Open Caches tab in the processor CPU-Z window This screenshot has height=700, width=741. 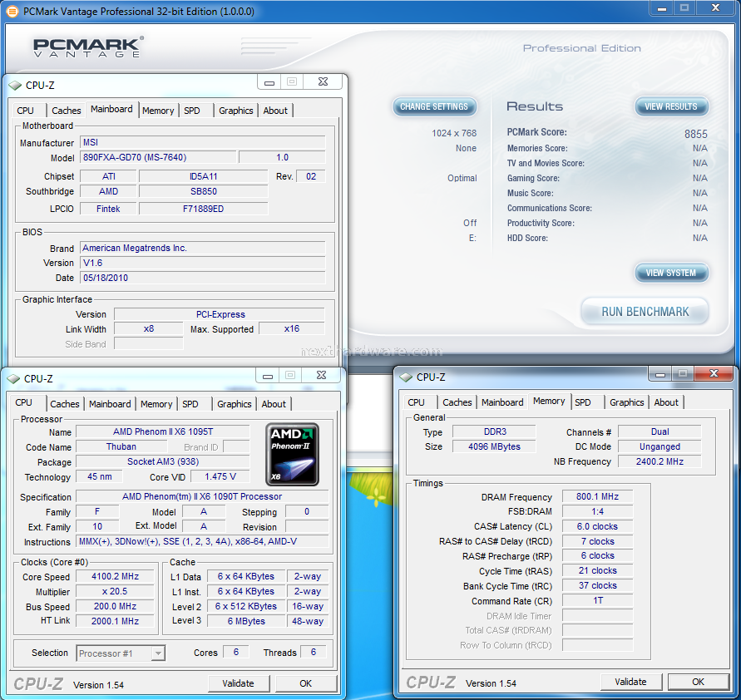click(x=65, y=404)
